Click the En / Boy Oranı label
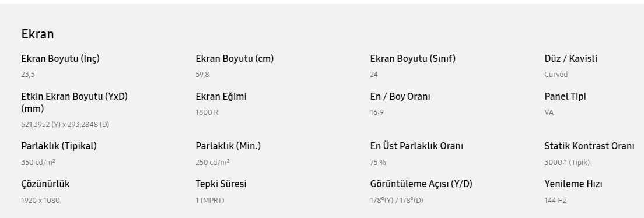Viewport: 644px width, 218px height. point(400,97)
